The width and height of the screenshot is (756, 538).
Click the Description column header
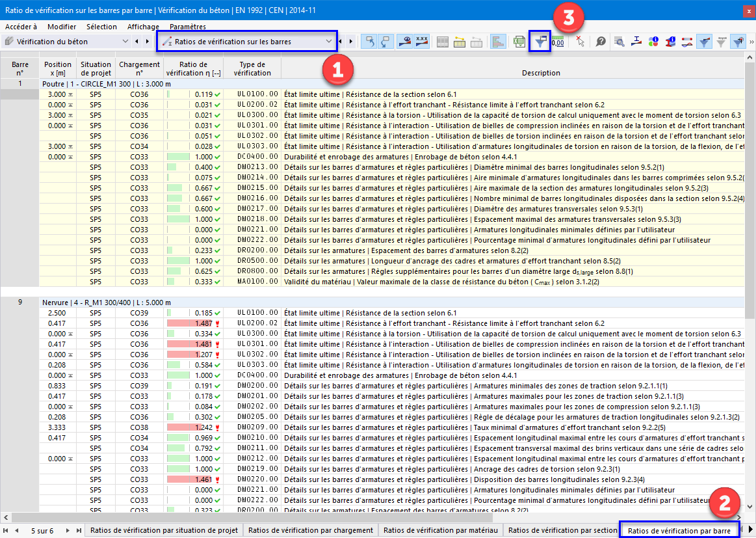(541, 73)
